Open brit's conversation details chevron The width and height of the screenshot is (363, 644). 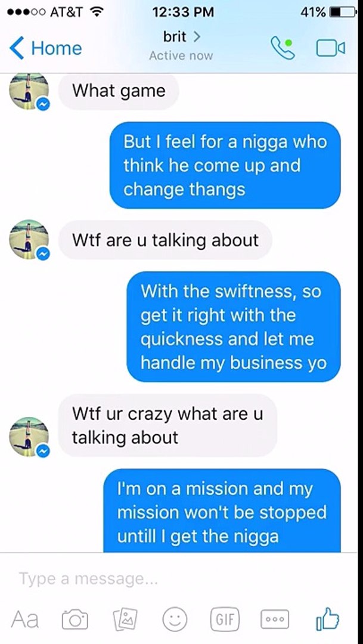coord(196,36)
